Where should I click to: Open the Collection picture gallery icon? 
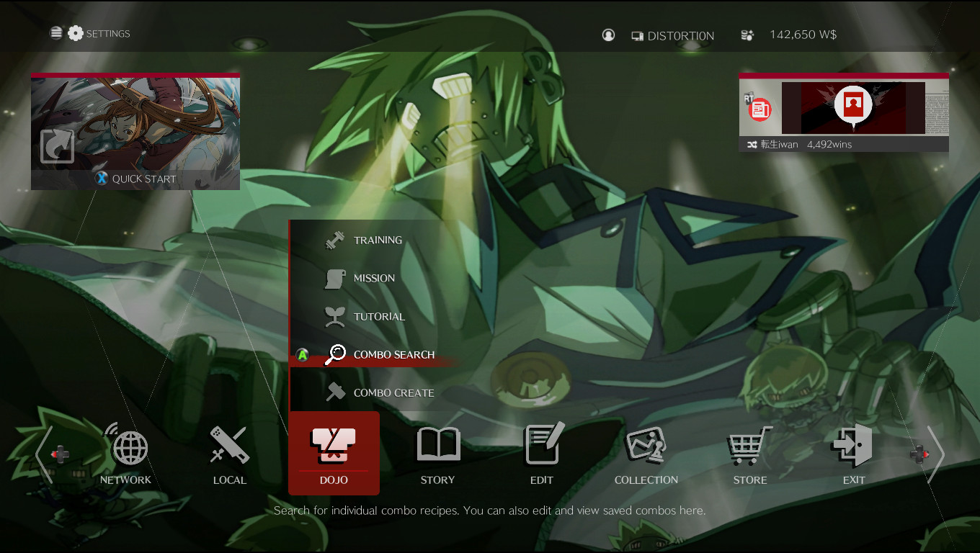(646, 445)
